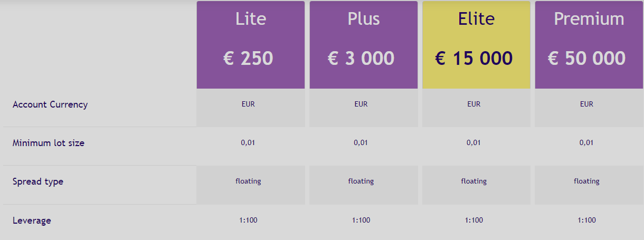Click 0,01 lot size under Plus
Image resolution: width=644 pixels, height=240 pixels.
pyautogui.click(x=361, y=142)
